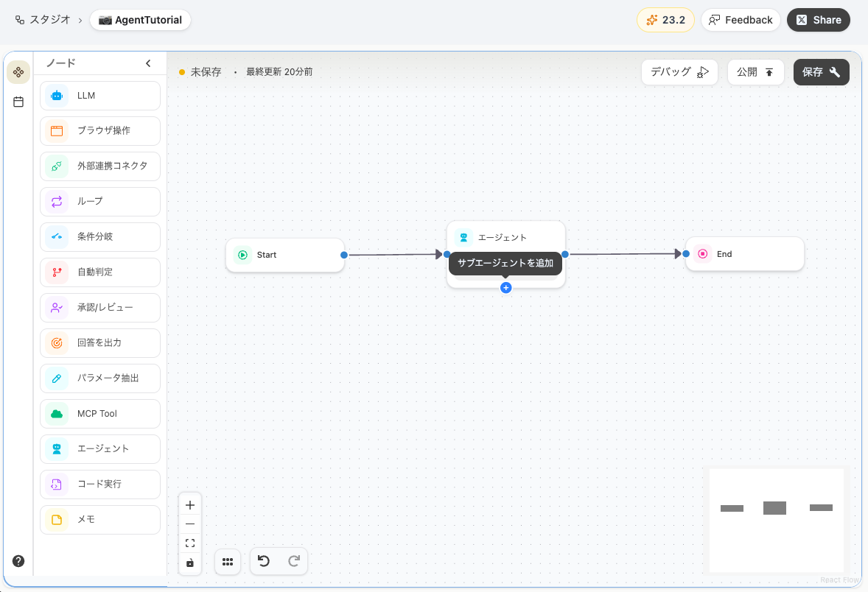This screenshot has width=868, height=592.
Task: Undo the last canvas action
Action: coord(264,562)
